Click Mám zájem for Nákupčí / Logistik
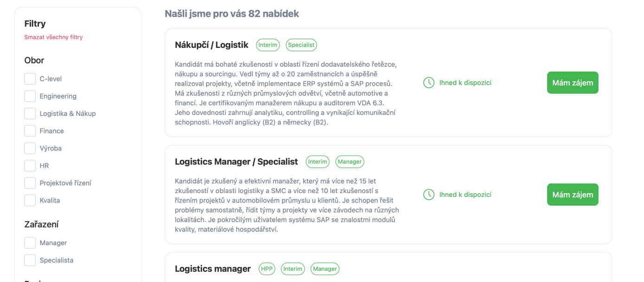The image size is (644, 282). (573, 83)
